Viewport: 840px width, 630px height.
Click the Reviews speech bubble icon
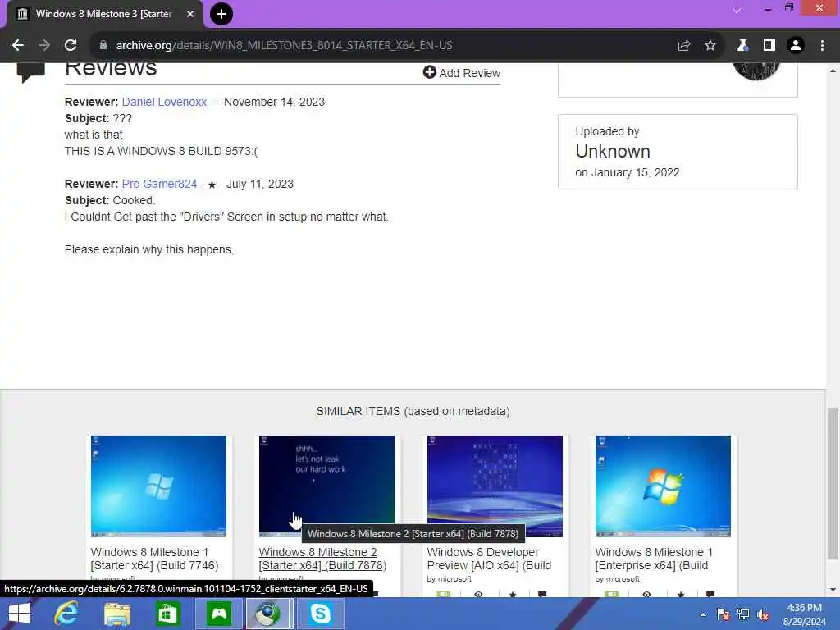click(x=30, y=72)
